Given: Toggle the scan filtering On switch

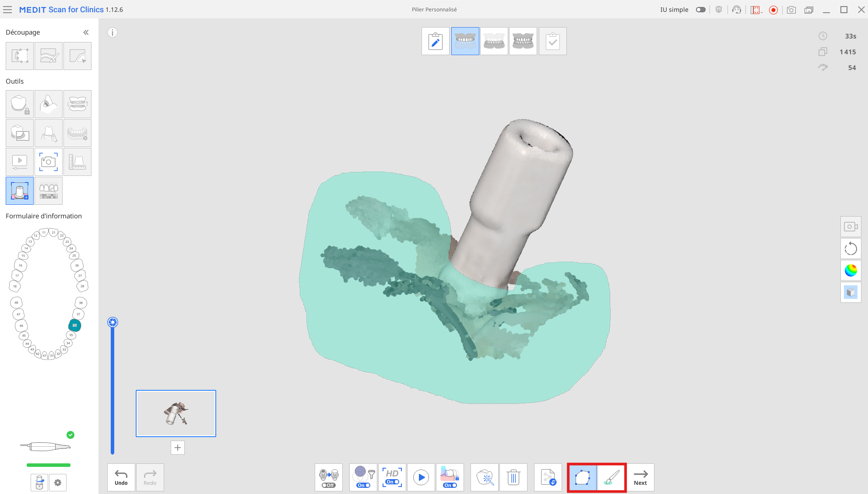Looking at the screenshot, I should [x=363, y=485].
